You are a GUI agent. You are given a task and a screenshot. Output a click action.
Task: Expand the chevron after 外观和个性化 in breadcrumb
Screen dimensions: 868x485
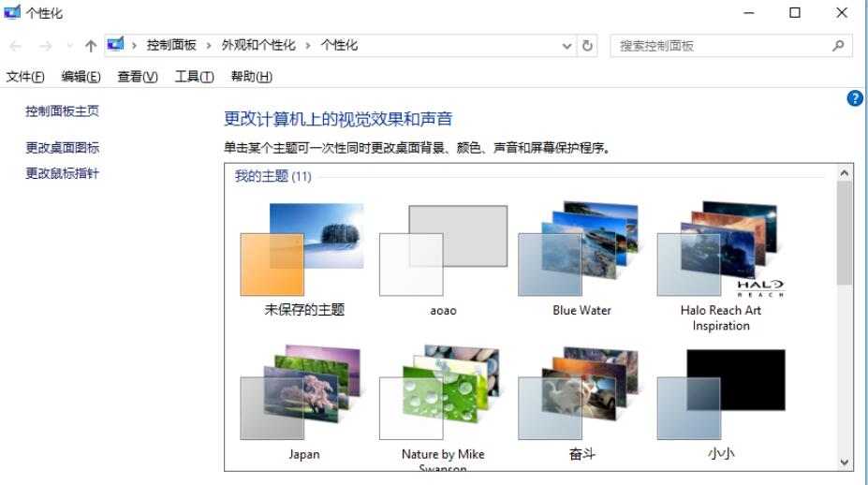(308, 45)
